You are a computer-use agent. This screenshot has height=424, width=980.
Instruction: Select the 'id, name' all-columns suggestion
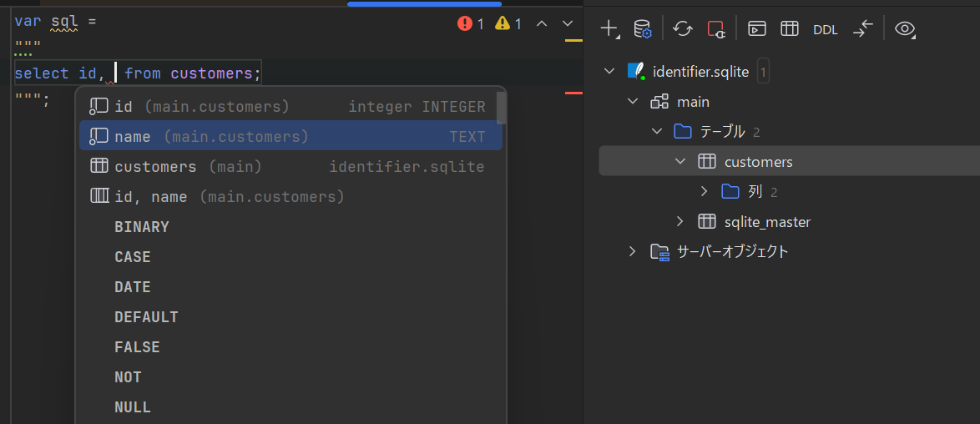[290, 197]
